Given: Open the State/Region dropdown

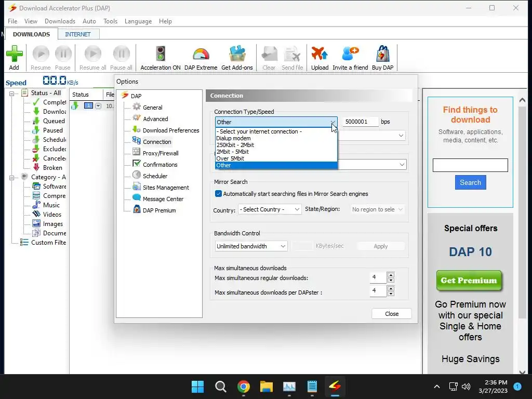Looking at the screenshot, I should coord(377,209).
